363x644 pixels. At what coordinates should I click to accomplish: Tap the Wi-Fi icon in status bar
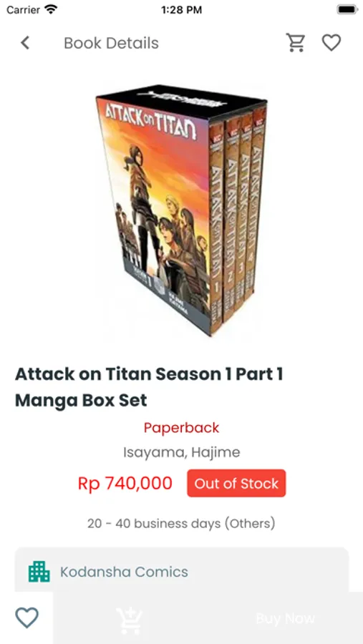click(52, 9)
